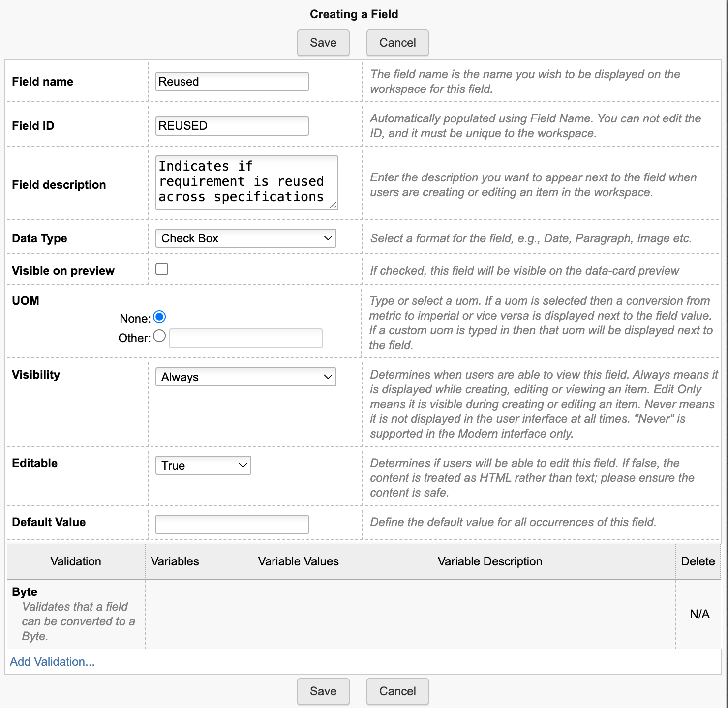Click the Delete column header
The width and height of the screenshot is (728, 708).
click(698, 561)
